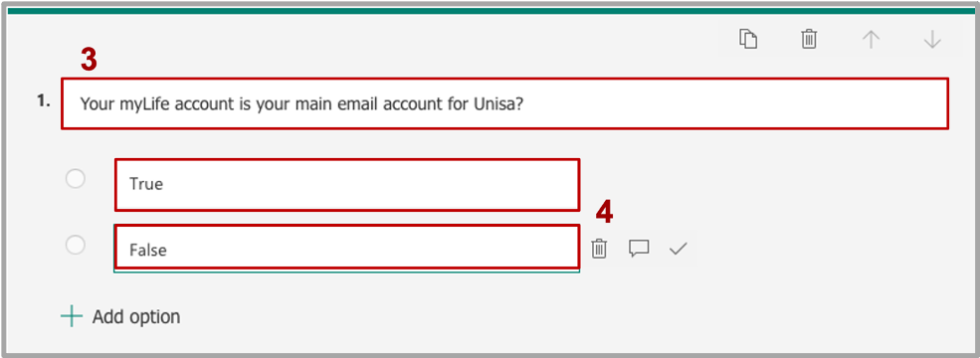The width and height of the screenshot is (980, 358).
Task: Move the question down with the down arrow
Action: (x=932, y=40)
